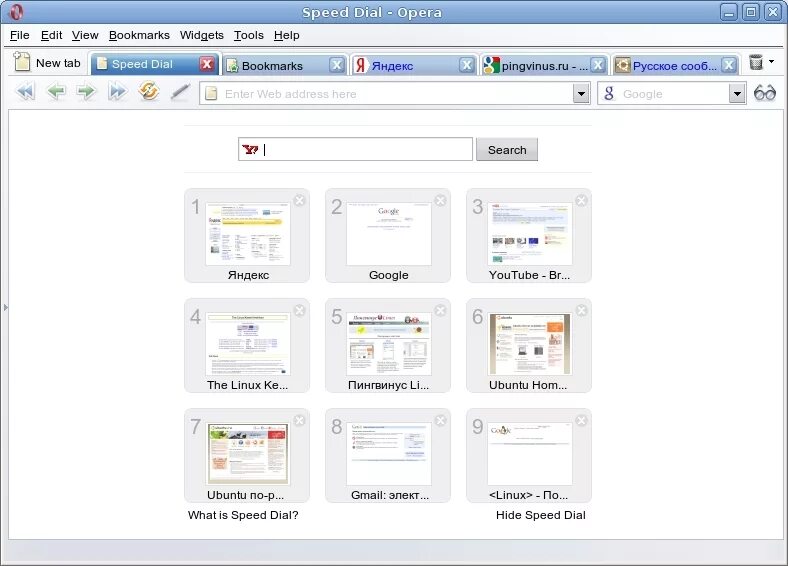The height and width of the screenshot is (566, 788).
Task: Open The Linux Ke... Speed Dial thumbnail
Action: pos(247,344)
